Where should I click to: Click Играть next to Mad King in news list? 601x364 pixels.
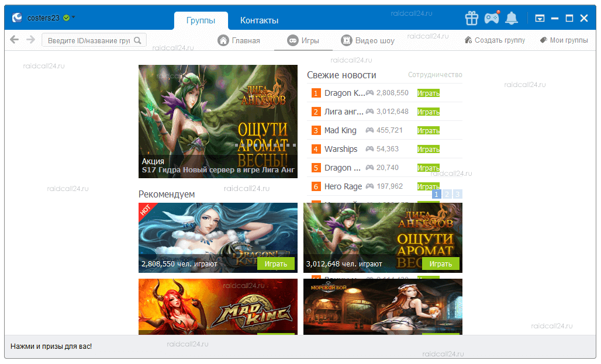[x=428, y=130]
